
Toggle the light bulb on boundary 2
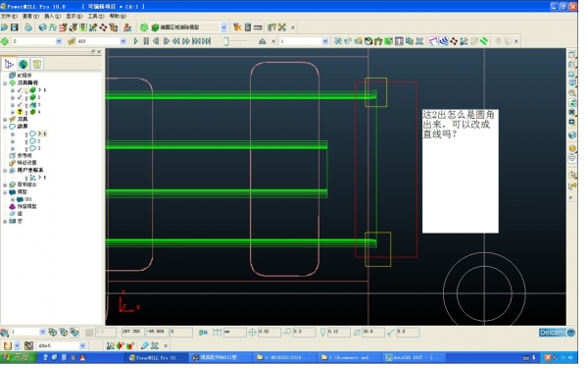26,141
